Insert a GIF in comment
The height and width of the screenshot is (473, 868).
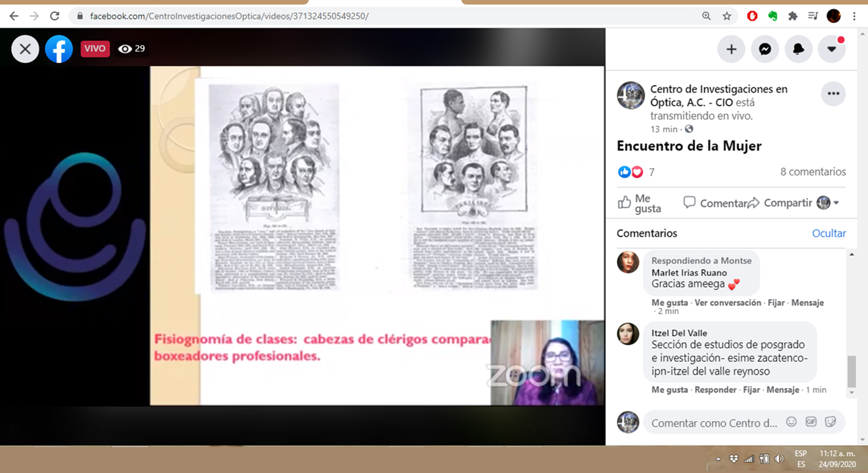click(x=811, y=422)
